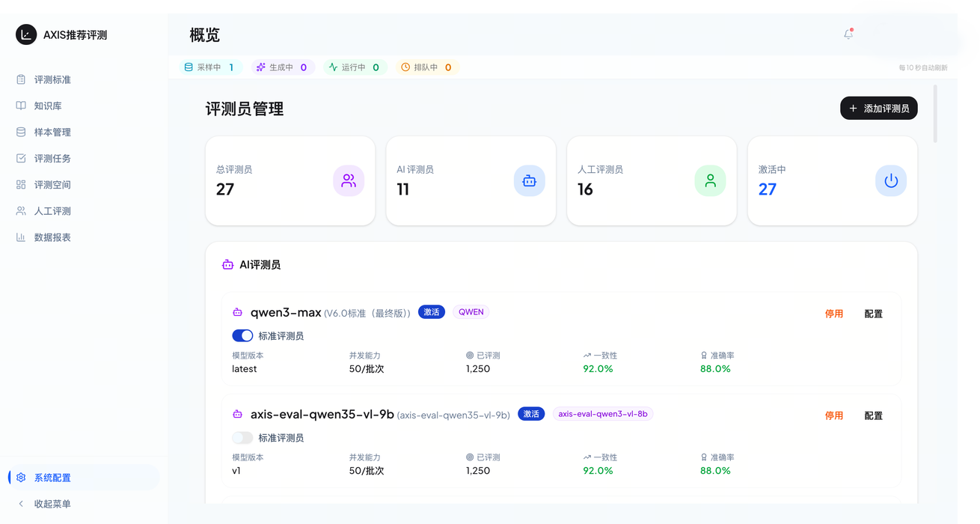Click the axis-eval-qwen3-vl-8b tag
980x524 pixels.
point(603,414)
